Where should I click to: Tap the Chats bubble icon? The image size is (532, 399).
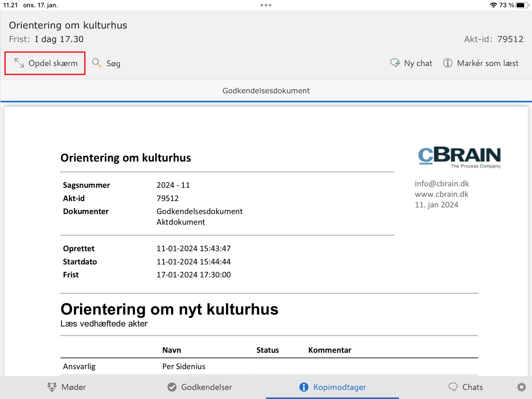pyautogui.click(x=453, y=387)
